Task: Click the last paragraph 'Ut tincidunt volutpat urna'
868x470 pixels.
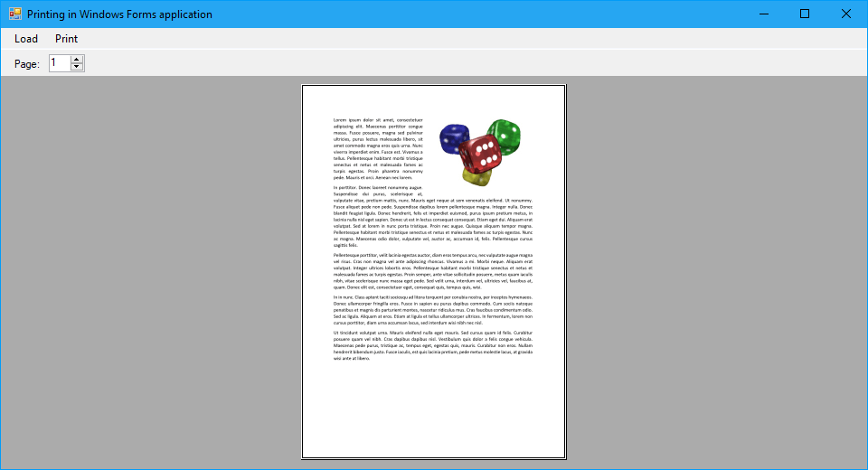Action: 433,345
